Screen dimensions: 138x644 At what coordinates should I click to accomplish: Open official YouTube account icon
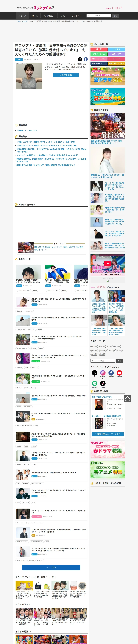[120, 373]
